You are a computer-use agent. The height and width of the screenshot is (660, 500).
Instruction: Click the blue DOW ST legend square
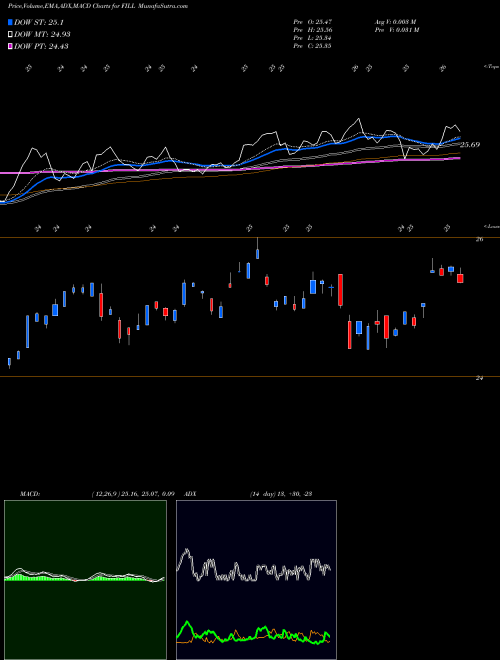click(10, 22)
